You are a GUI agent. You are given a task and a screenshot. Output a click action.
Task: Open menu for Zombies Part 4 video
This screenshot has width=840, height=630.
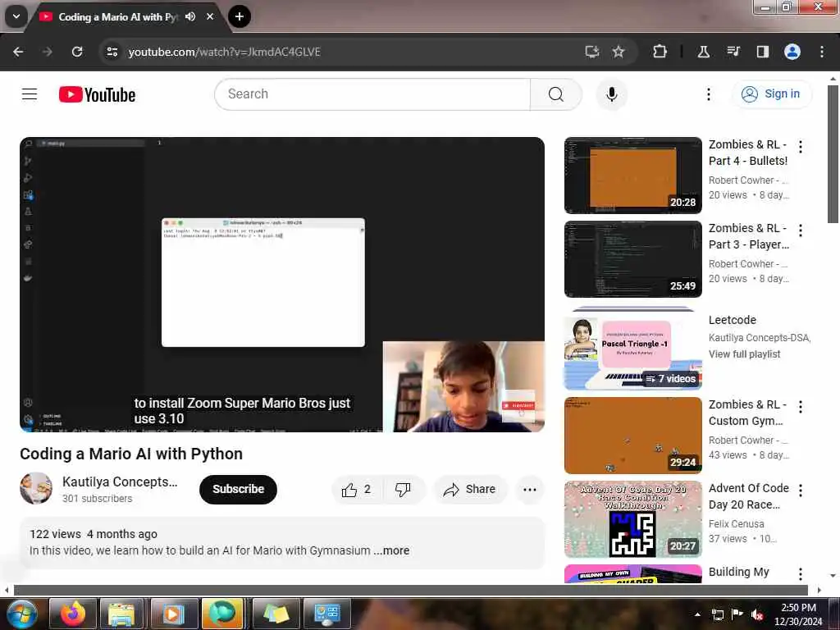[x=801, y=147]
